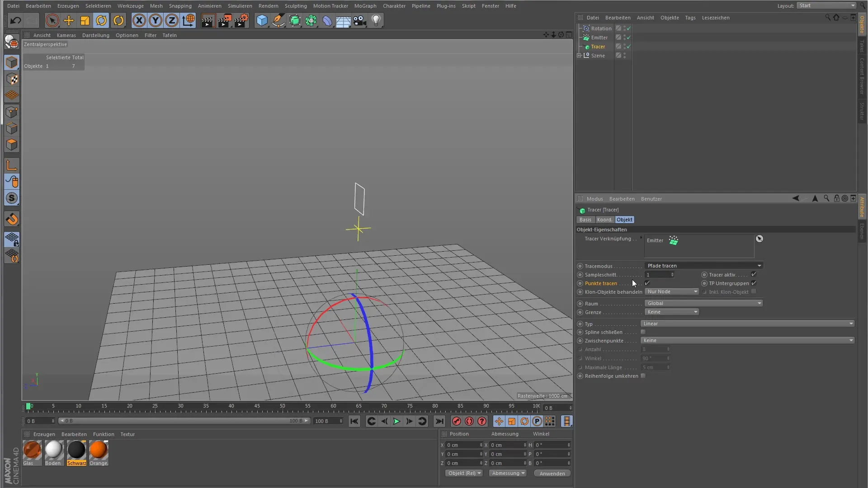Toggle TP Untergruppen checkbox
This screenshot has height=488, width=868.
(754, 283)
